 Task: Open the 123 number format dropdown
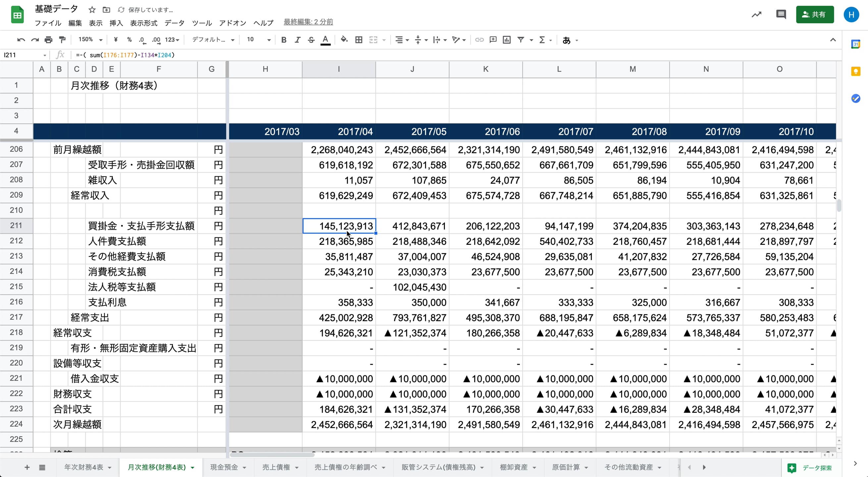172,40
